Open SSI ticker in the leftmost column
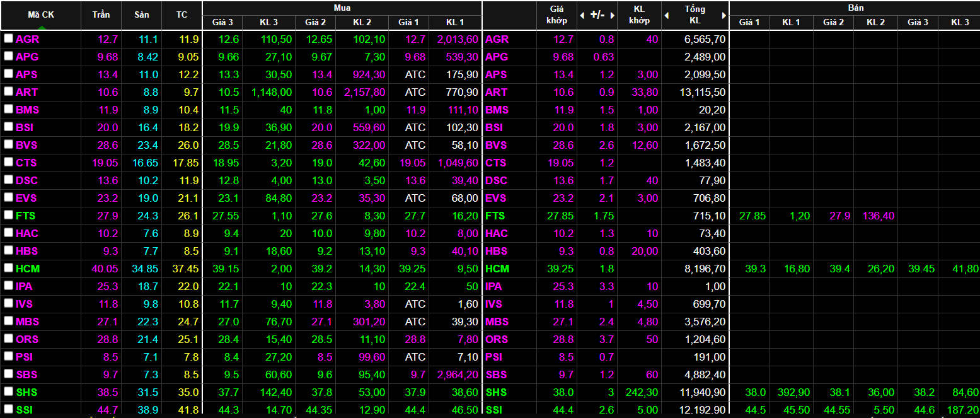The width and height of the screenshot is (980, 418). pyautogui.click(x=26, y=410)
